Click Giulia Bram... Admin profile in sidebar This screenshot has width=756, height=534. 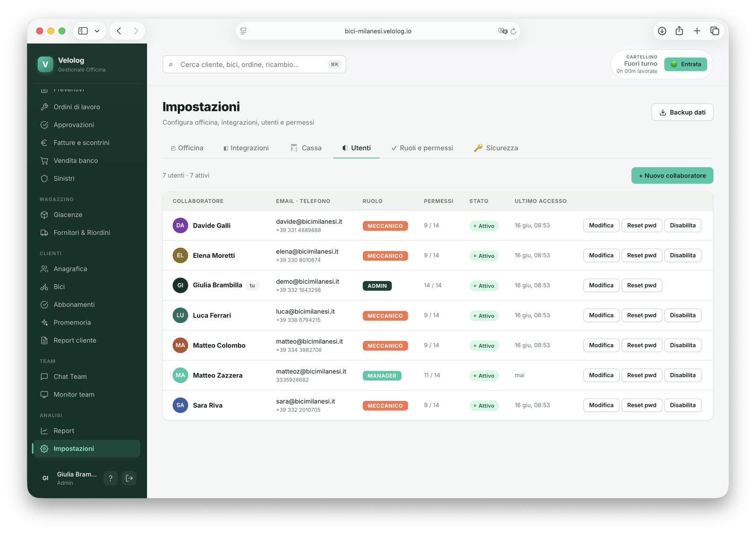click(x=69, y=478)
